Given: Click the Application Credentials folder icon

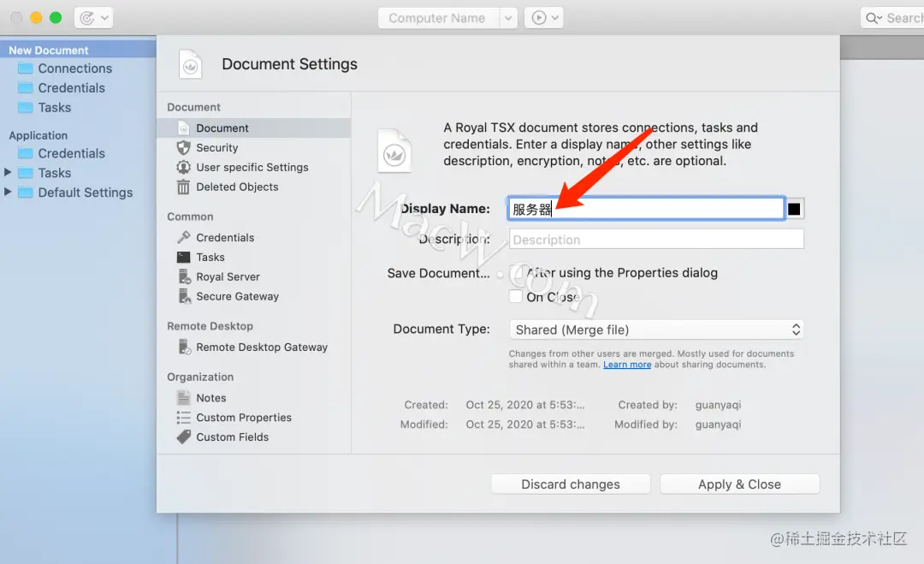Looking at the screenshot, I should [x=26, y=153].
